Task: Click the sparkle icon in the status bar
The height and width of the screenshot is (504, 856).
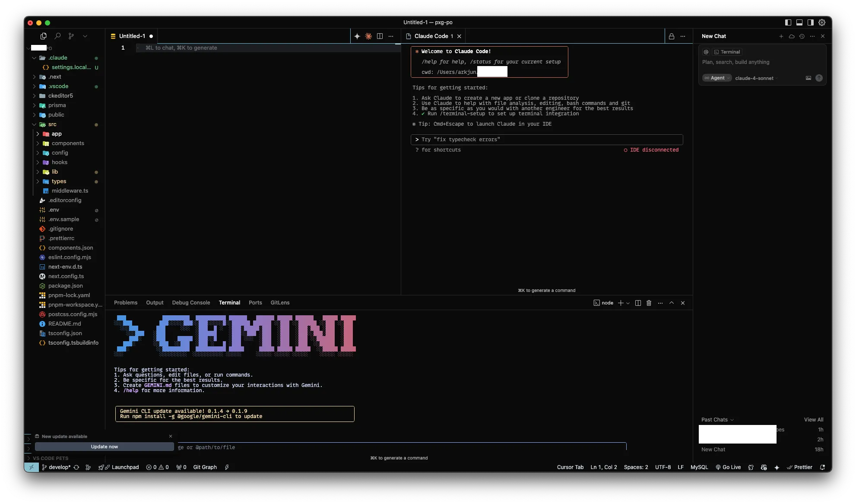Action: (777, 467)
